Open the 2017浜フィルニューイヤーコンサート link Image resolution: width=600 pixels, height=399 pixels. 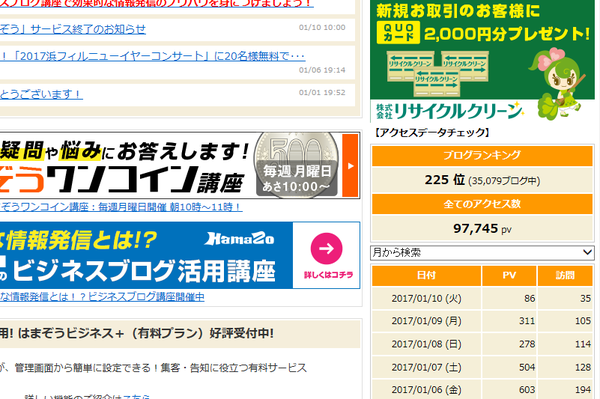[x=152, y=57]
